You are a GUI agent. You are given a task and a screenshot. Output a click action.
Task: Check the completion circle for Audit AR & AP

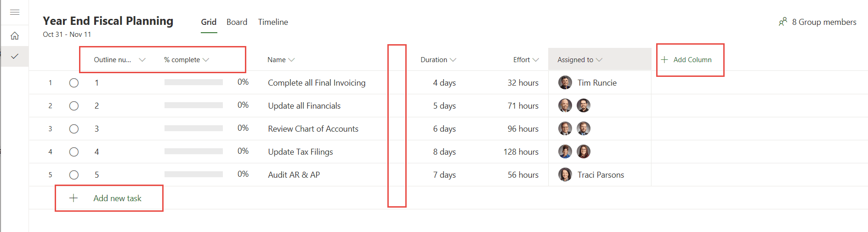[74, 175]
